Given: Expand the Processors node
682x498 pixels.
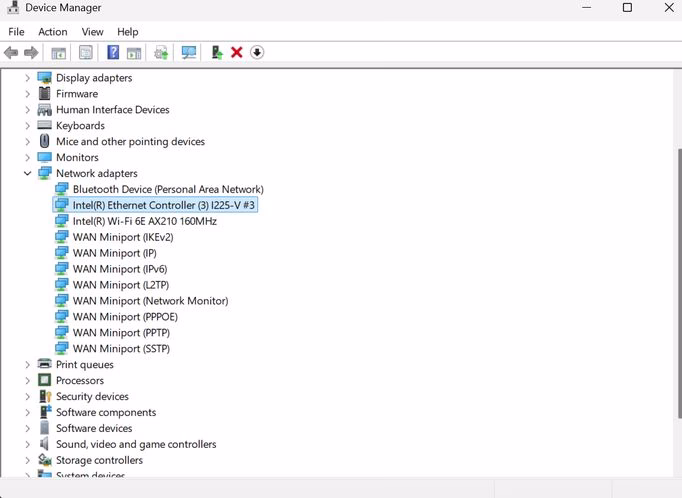Looking at the screenshot, I should (27, 380).
